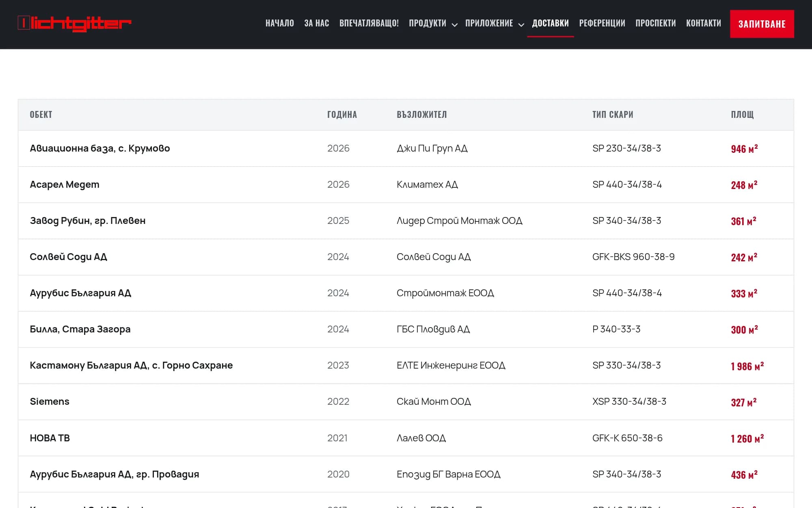Open the ВПЕЧАТЛЯВАЩО! page
812x508 pixels.
pyautogui.click(x=369, y=23)
